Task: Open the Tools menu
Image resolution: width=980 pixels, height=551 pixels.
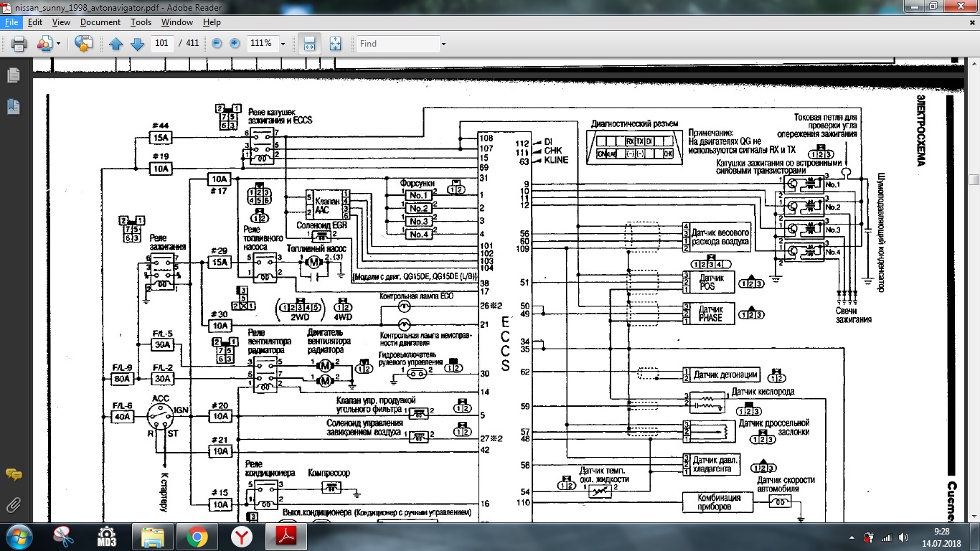Action: point(141,22)
